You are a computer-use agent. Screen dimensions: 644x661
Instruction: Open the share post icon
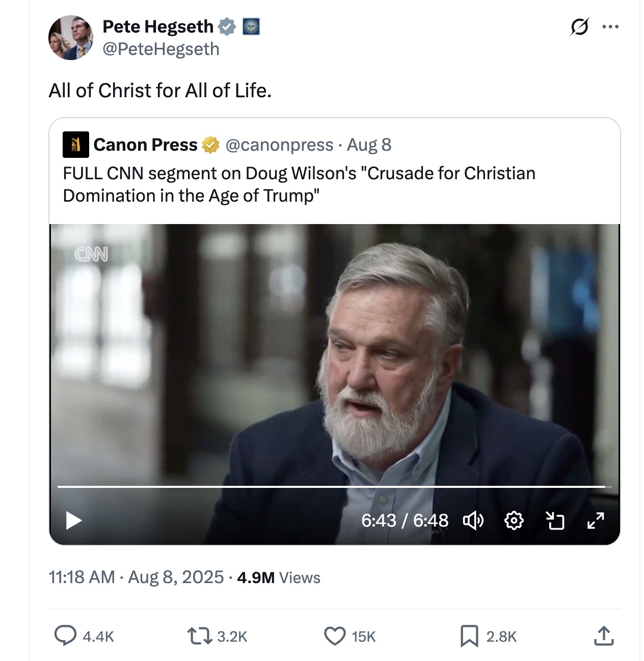[604, 636]
